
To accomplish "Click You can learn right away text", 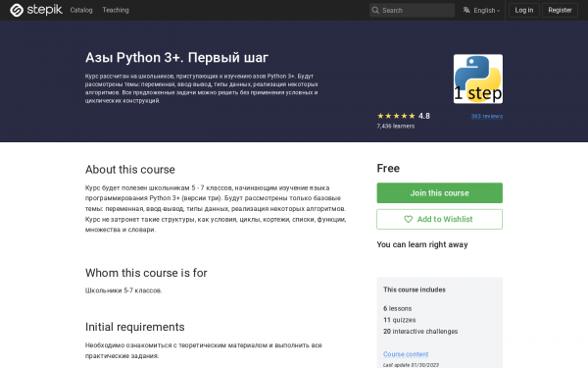I will [x=422, y=244].
